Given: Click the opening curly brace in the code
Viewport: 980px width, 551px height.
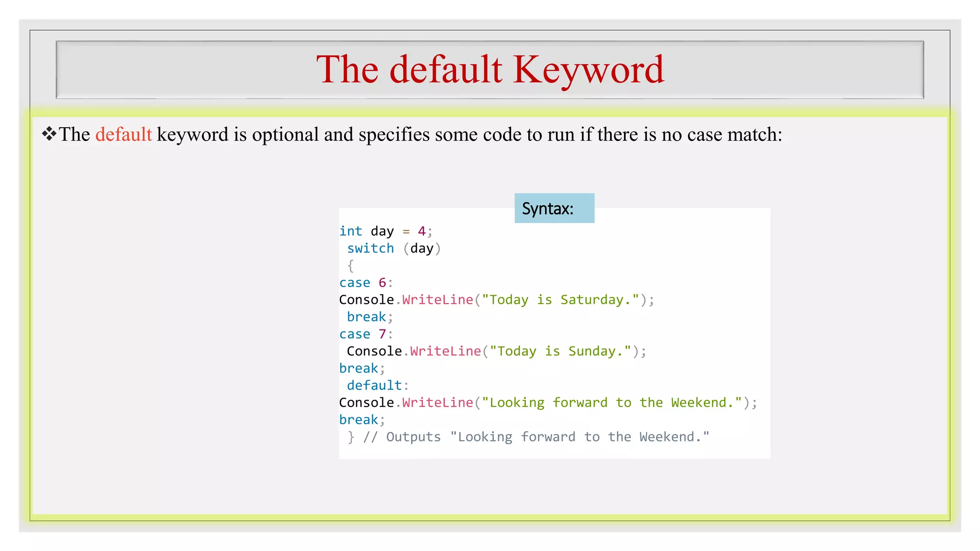Looking at the screenshot, I should (x=351, y=266).
